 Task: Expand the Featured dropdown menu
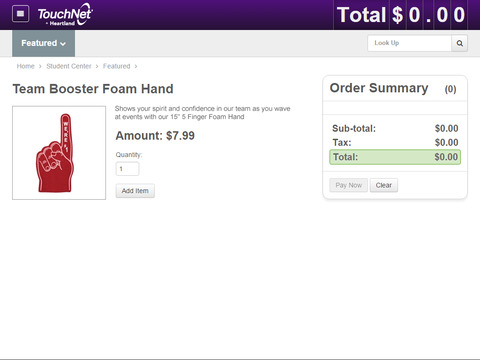coord(43,43)
